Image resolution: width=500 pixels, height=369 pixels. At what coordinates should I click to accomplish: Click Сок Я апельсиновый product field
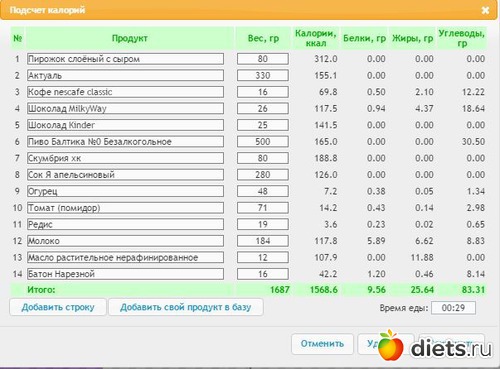(125, 175)
